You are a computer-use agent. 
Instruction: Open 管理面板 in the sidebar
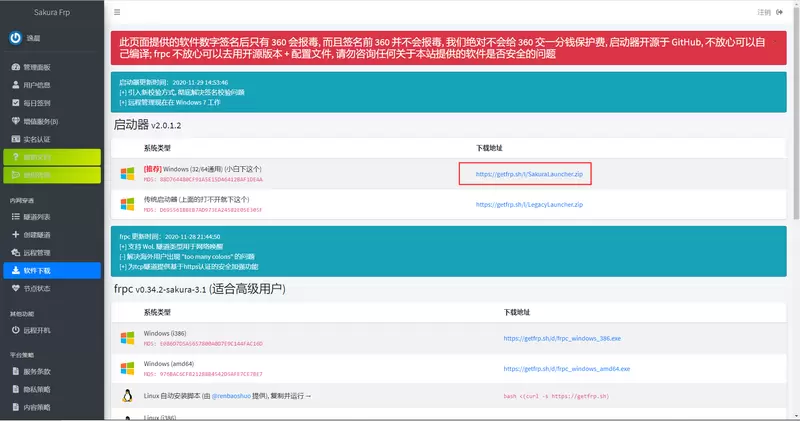tap(52, 67)
